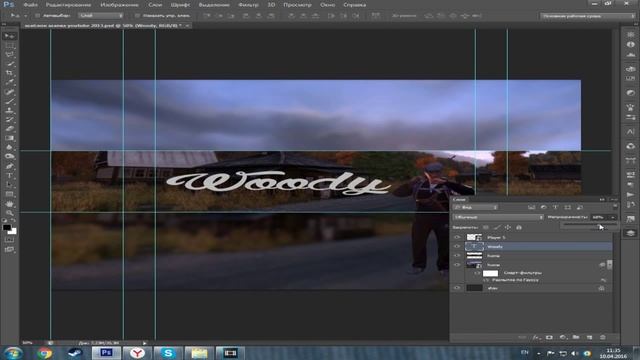Select the Eraser tool
This screenshot has height=360, width=640.
tap(9, 129)
